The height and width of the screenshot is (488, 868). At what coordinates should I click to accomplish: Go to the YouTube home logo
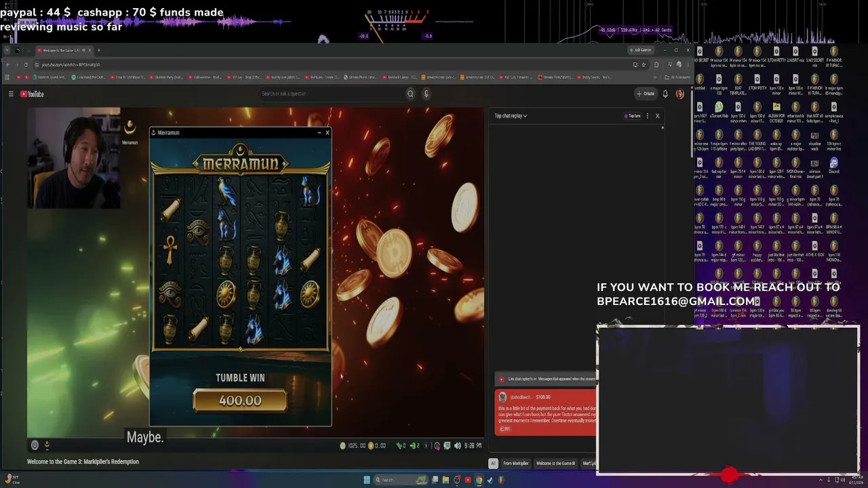[32, 94]
